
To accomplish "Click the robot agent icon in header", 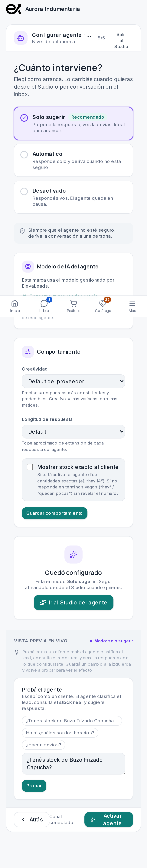I will tap(21, 38).
